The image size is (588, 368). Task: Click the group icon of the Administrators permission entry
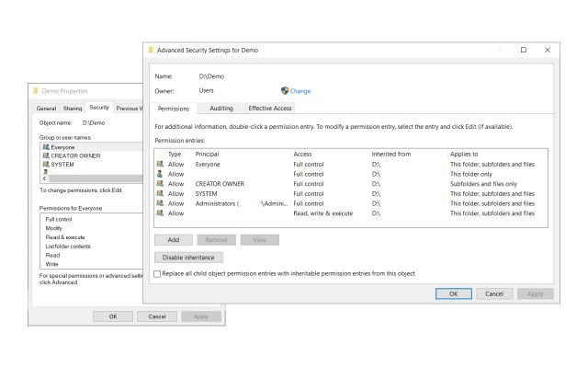pos(160,203)
